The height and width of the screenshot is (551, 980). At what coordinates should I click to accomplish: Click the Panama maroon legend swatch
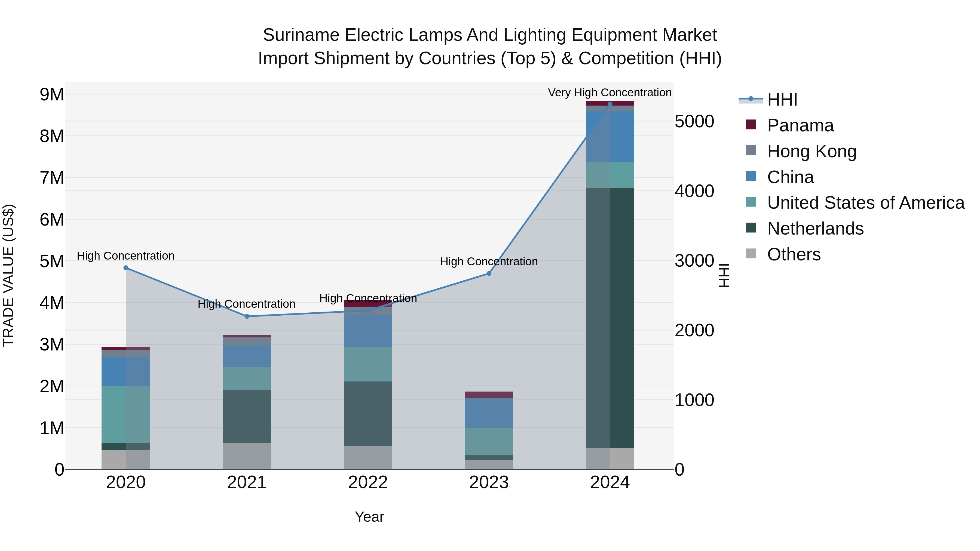[x=751, y=124]
